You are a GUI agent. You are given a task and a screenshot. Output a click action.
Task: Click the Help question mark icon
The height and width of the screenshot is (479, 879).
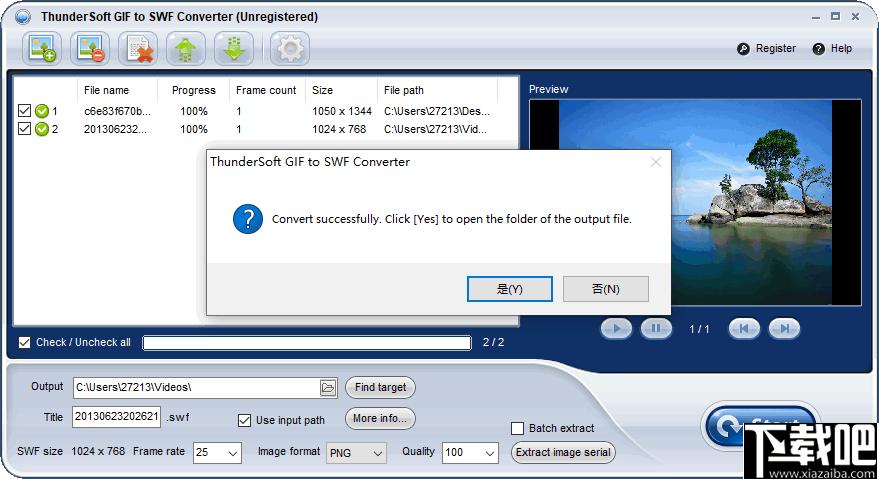click(818, 49)
